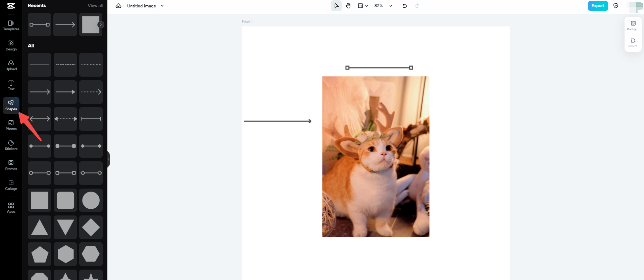
Task: Add recent arrow line shape
Action: (x=65, y=25)
